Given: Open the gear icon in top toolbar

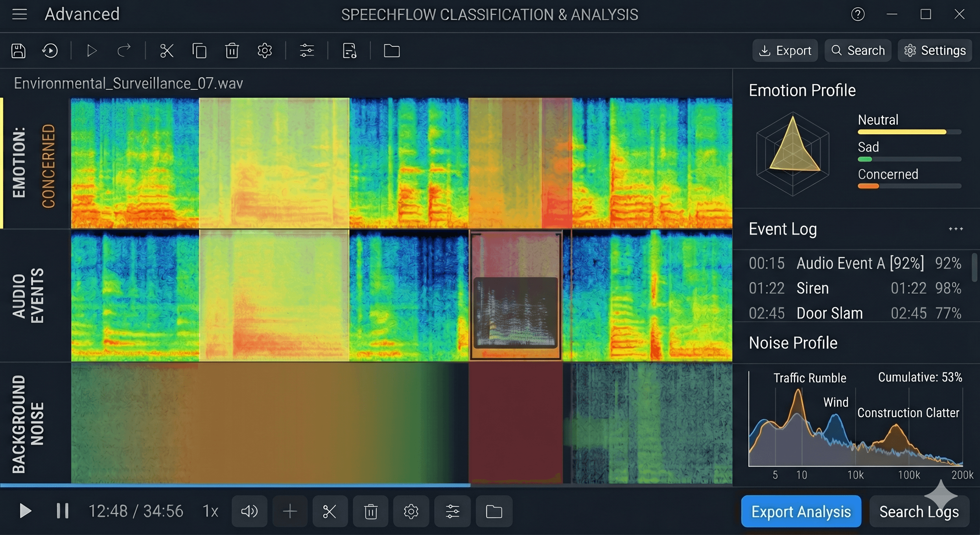Looking at the screenshot, I should point(264,51).
